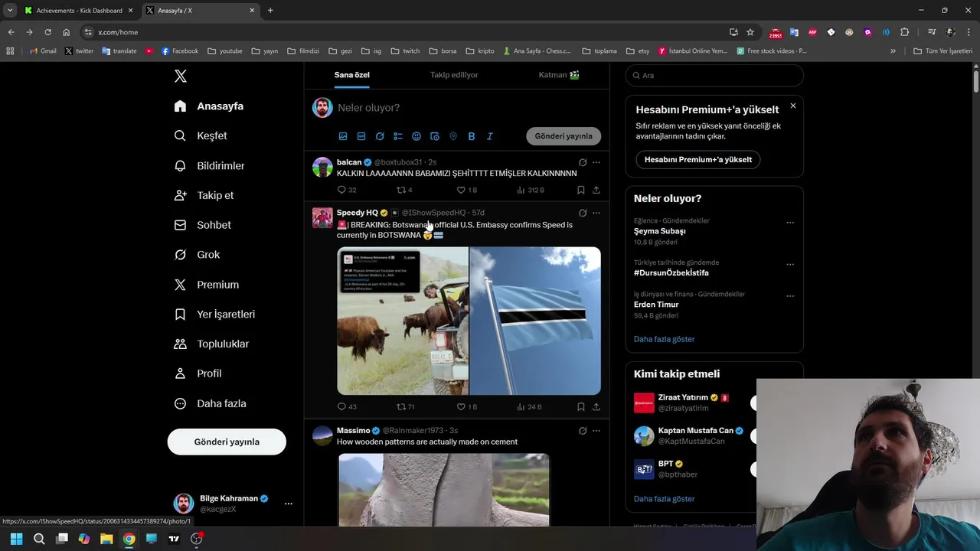Screen dimensions: 980x551
Task: Open Chrome tab search dropdown
Action: point(10,10)
